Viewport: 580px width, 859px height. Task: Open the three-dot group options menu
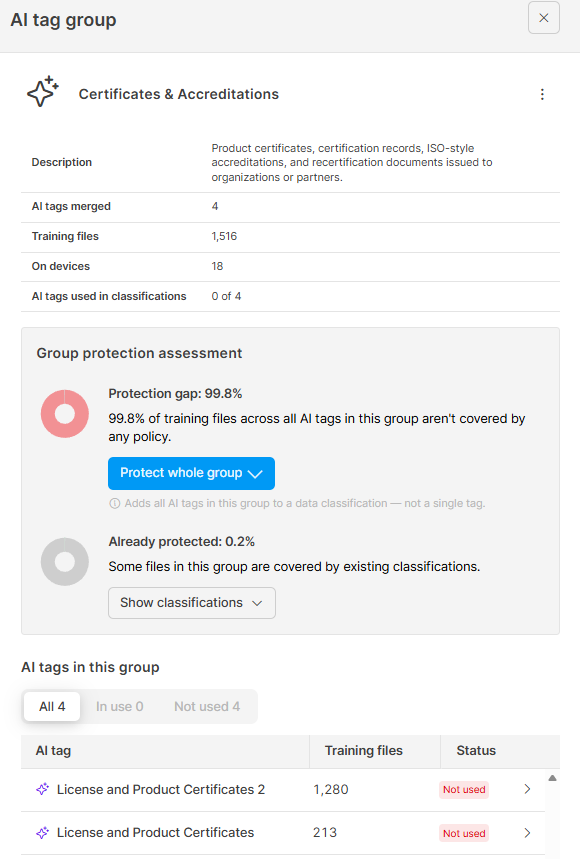coord(542,94)
